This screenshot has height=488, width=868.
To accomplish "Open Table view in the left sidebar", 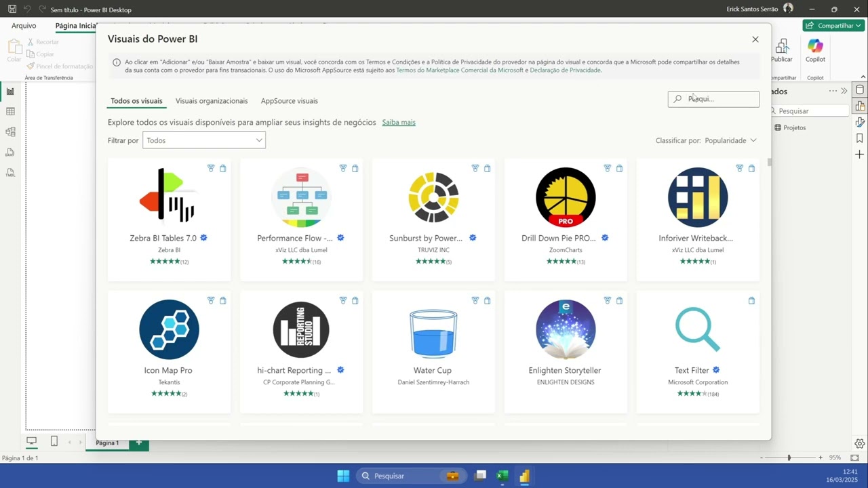I will coord(10,112).
